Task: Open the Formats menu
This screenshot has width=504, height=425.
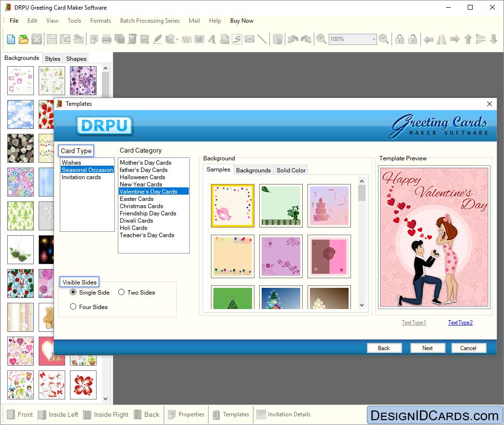Action: [x=100, y=21]
